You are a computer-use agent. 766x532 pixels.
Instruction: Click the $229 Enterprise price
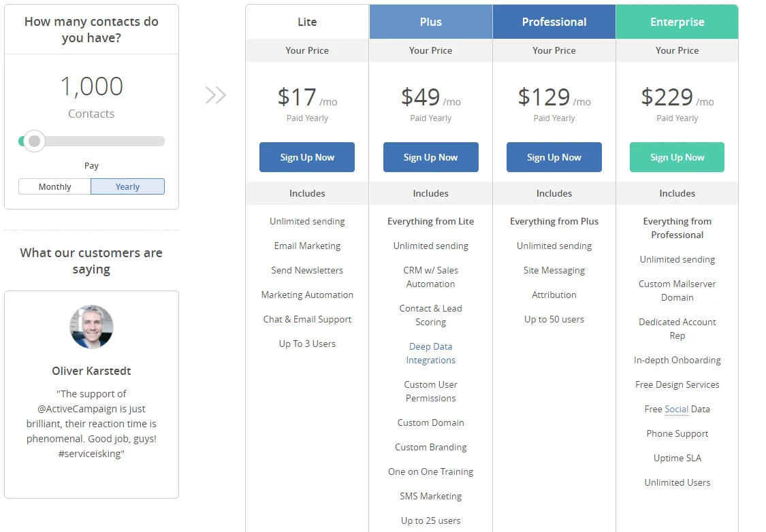tap(667, 97)
